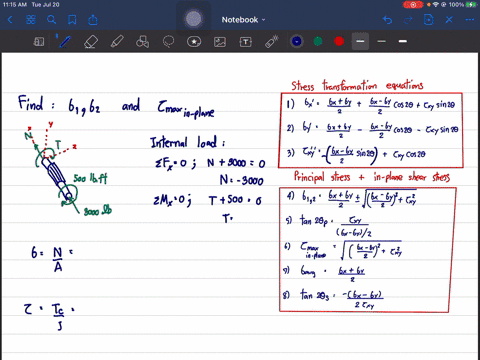Tap the multitasking circle at top center
The image size is (480, 360).
pyautogui.click(x=194, y=19)
